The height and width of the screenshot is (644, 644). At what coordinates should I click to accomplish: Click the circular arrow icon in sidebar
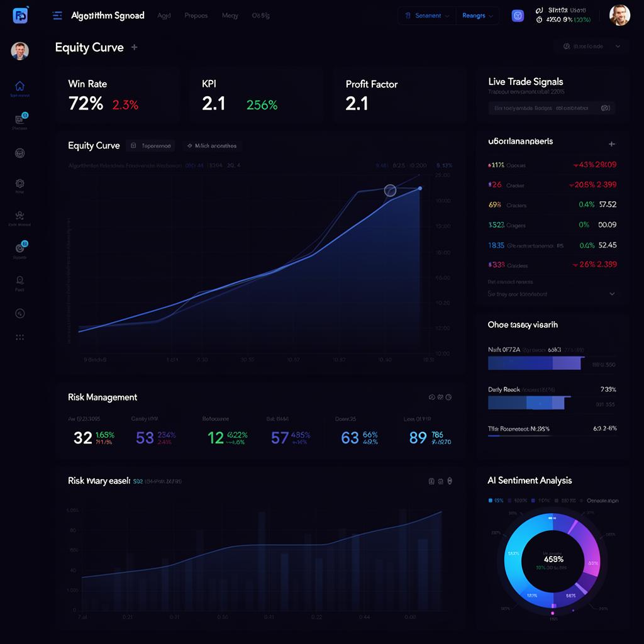click(19, 313)
